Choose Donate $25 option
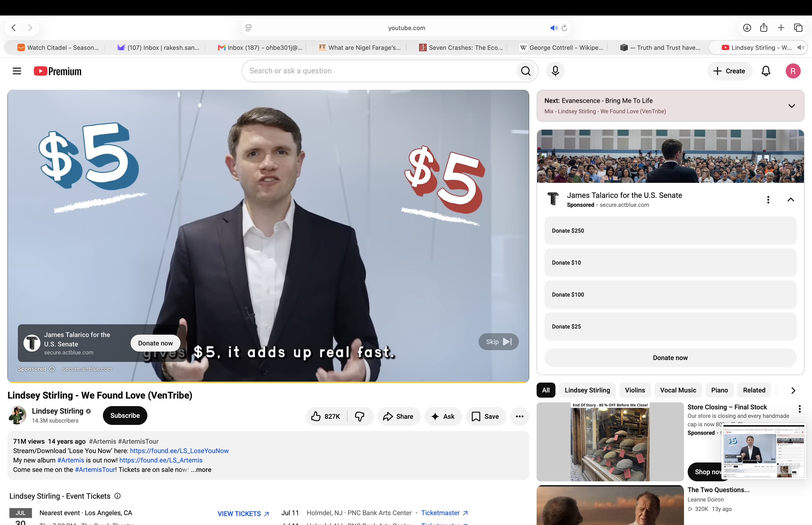This screenshot has height=525, width=812. tap(670, 327)
